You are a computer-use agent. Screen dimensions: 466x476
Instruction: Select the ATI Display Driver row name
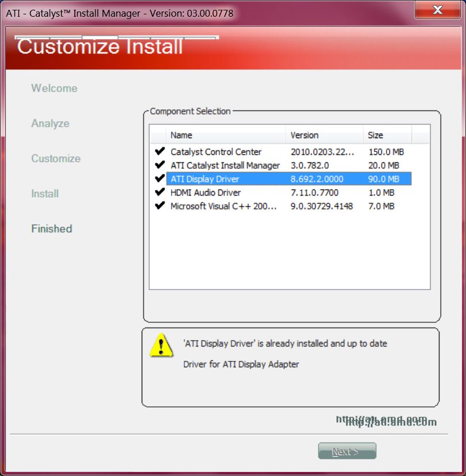coord(205,179)
